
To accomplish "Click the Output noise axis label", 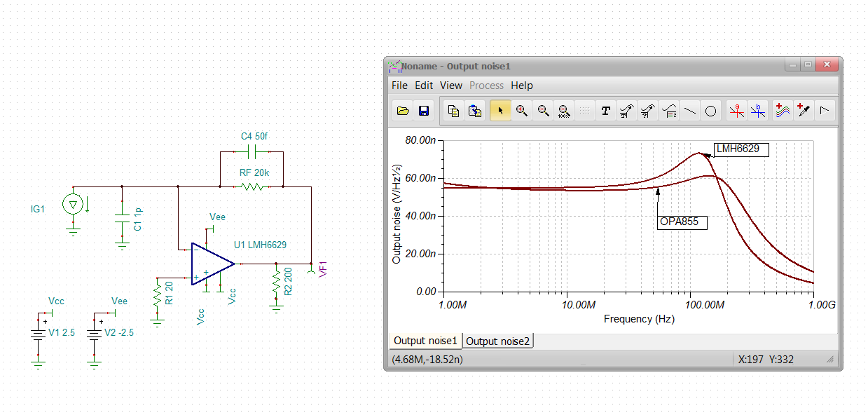I will click(x=397, y=215).
